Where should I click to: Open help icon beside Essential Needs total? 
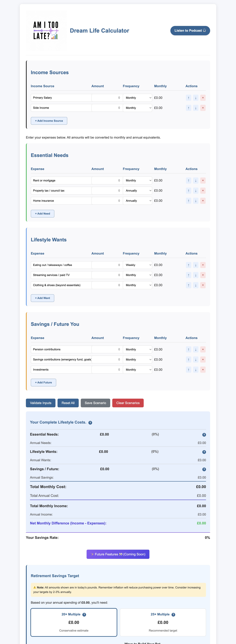(204, 435)
